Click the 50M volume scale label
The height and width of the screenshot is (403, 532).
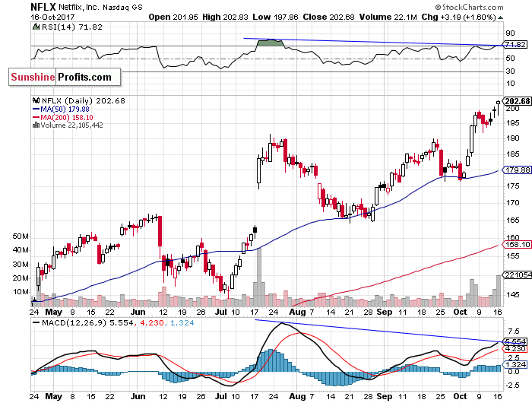pyautogui.click(x=21, y=236)
